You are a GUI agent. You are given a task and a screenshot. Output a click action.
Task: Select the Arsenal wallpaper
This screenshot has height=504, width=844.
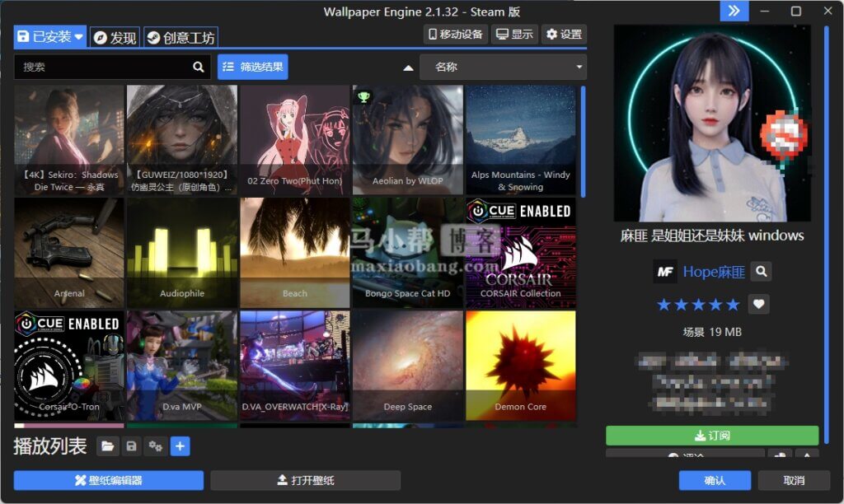(x=69, y=253)
